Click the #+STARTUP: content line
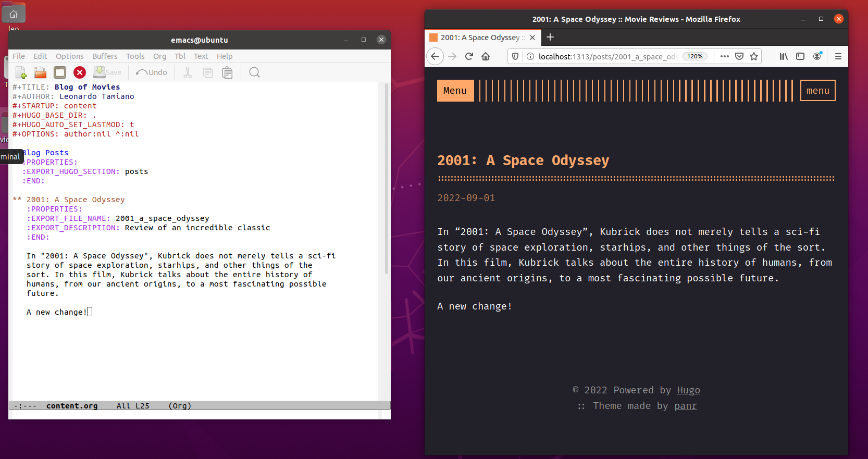The image size is (868, 459). pos(55,106)
